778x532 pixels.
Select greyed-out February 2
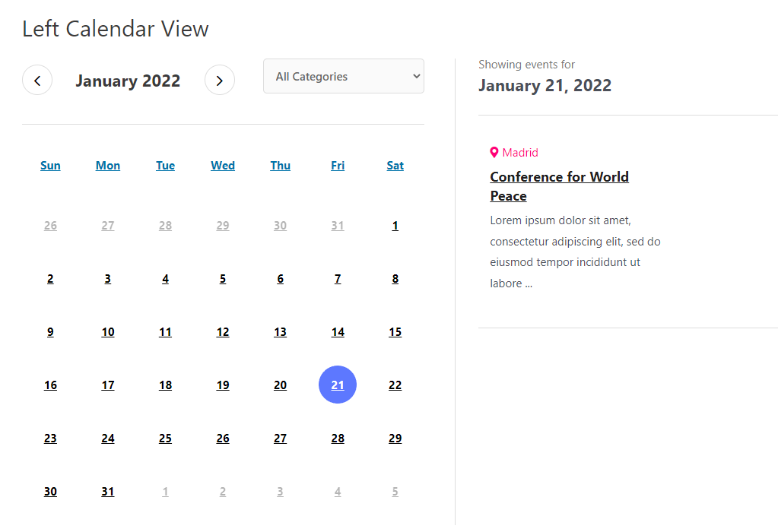tap(223, 492)
